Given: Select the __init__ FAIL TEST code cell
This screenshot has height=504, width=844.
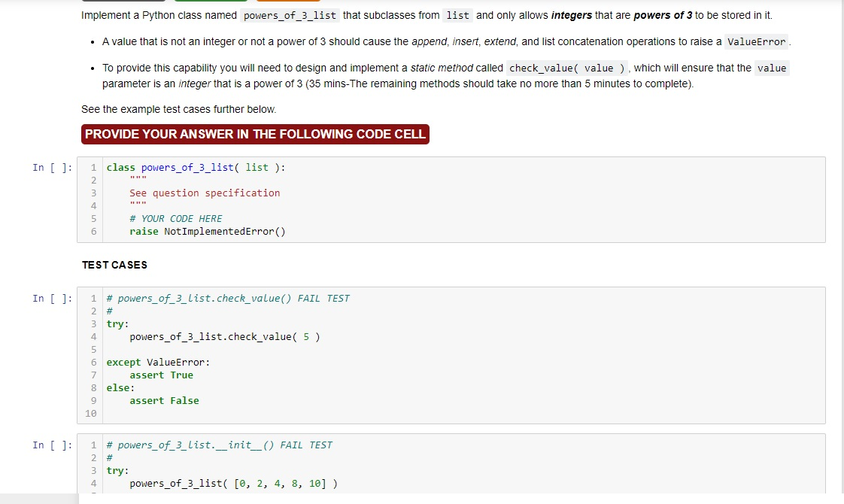Looking at the screenshot, I should click(451, 466).
